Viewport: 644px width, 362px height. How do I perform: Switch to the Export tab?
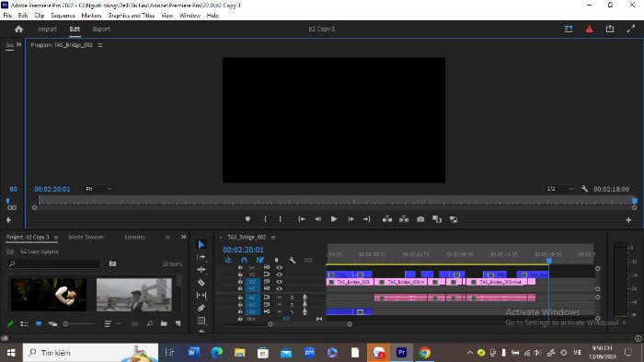coord(101,29)
